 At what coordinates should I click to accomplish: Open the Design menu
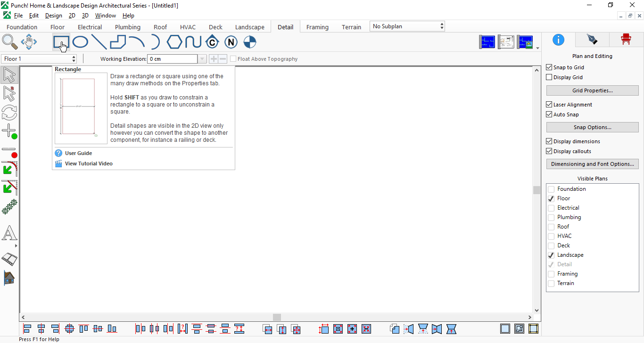tap(53, 16)
